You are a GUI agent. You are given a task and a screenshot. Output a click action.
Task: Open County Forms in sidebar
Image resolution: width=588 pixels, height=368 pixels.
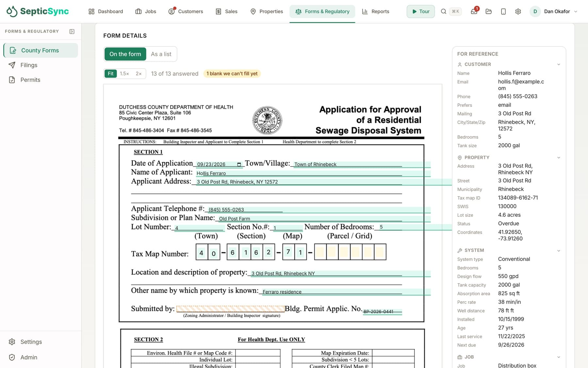(x=41, y=50)
